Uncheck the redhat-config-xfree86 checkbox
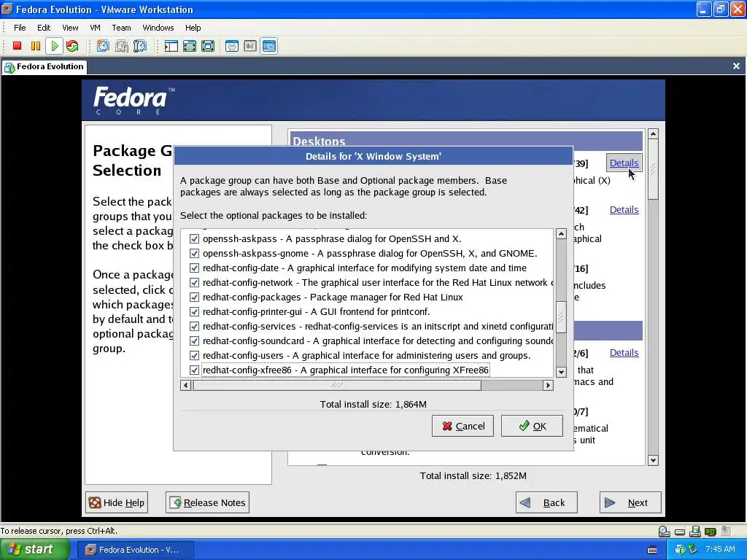Screen dimensions: 747x560 click(x=194, y=370)
